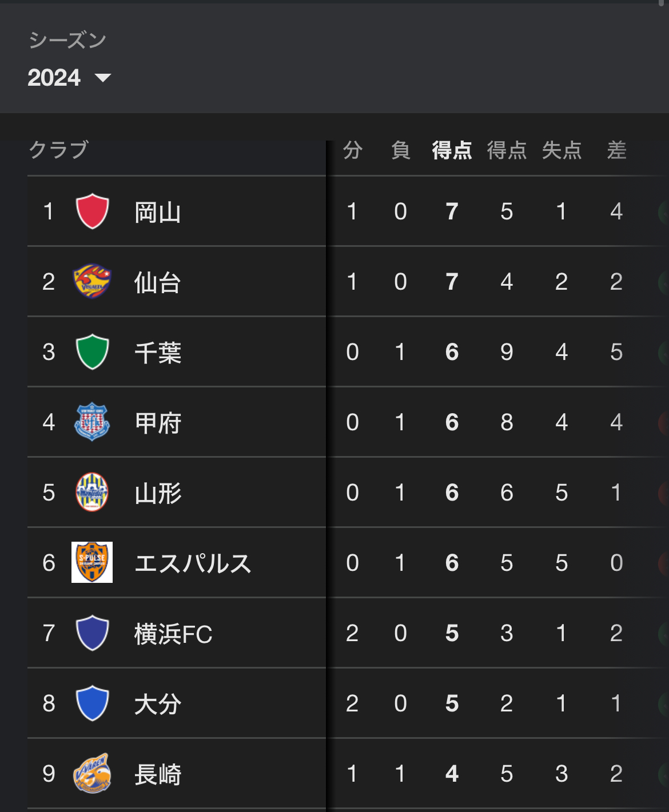Screen dimensions: 669x812
Task: Click the bold 得点 points column header
Action: (x=452, y=150)
